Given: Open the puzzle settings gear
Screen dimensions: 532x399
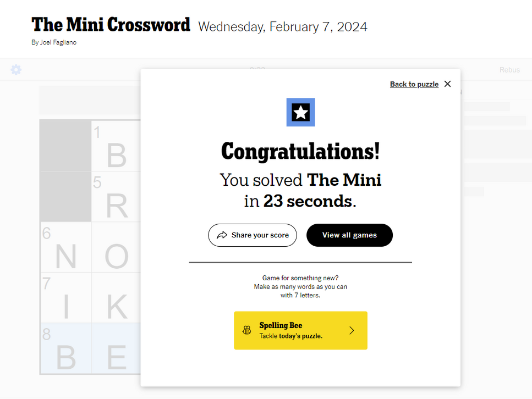Looking at the screenshot, I should coord(16,70).
